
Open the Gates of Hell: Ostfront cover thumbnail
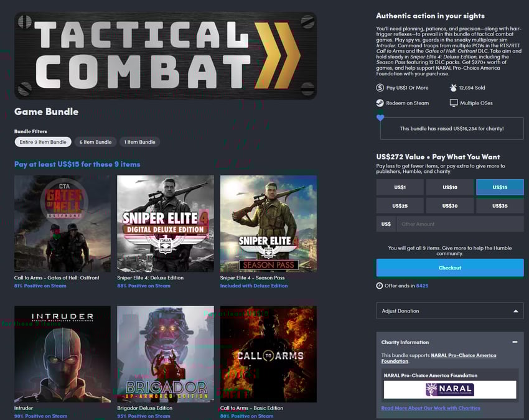pos(62,223)
